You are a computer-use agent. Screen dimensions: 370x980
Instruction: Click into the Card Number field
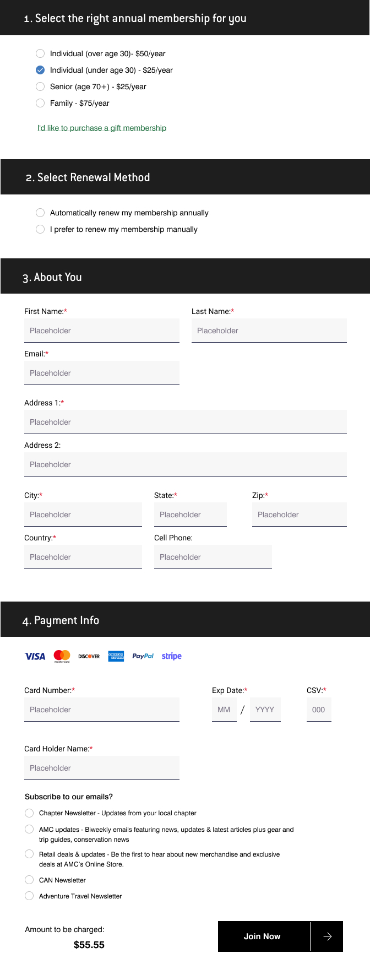(102, 710)
